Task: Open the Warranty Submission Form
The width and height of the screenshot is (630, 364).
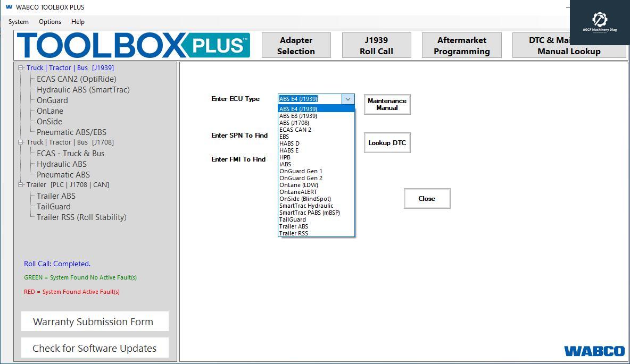Action: pos(94,321)
